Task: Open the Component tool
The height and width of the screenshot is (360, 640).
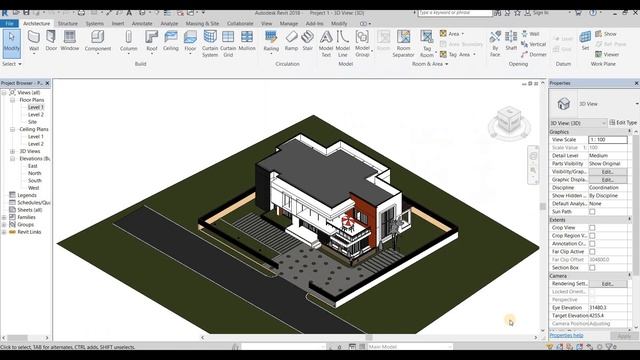Action: [x=98, y=42]
